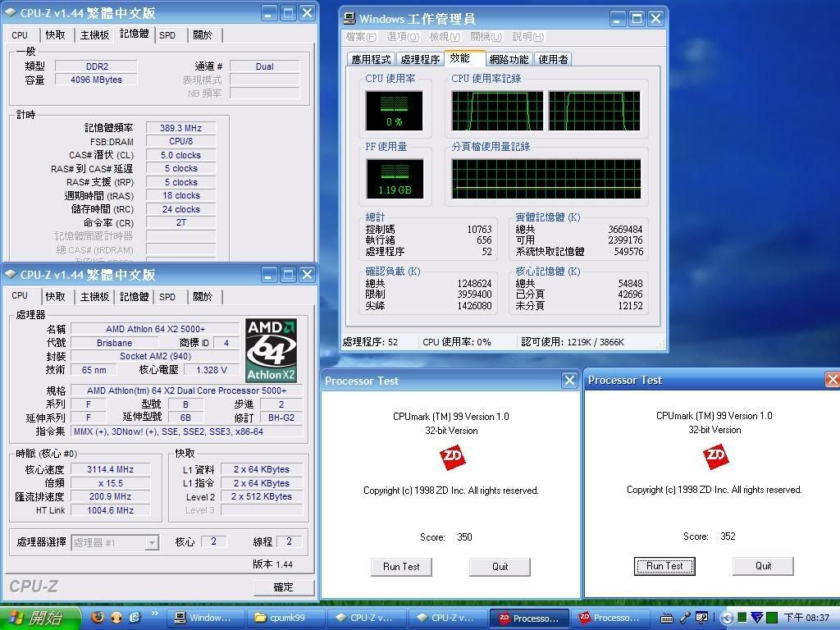Screen dimensions: 840x630
Task: Switch to 網路功能 tab in Task Manager
Action: pos(509,59)
